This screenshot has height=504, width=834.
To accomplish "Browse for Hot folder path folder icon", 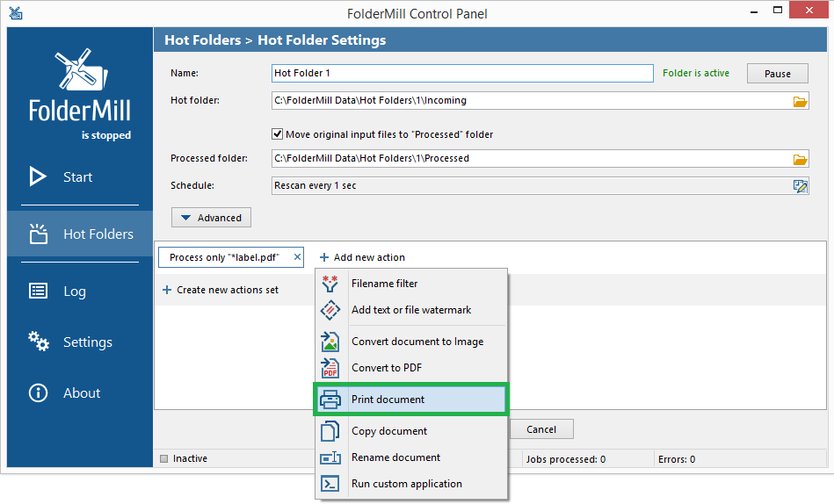I will pos(800,101).
